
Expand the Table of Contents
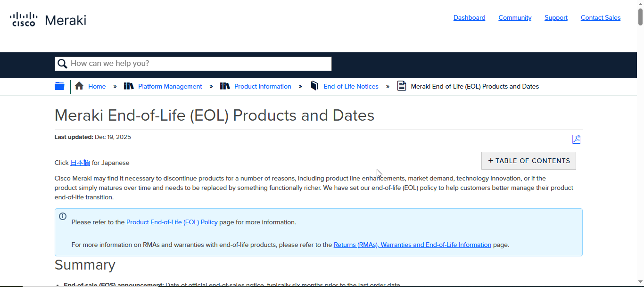coord(528,161)
